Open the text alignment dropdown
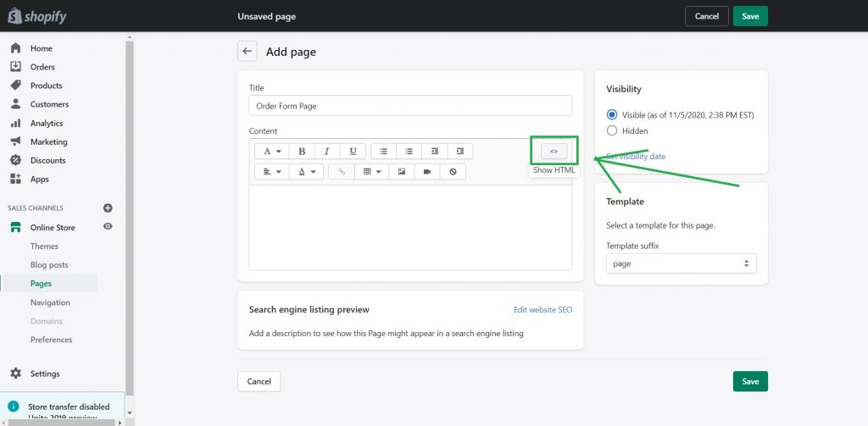This screenshot has height=426, width=868. click(271, 171)
